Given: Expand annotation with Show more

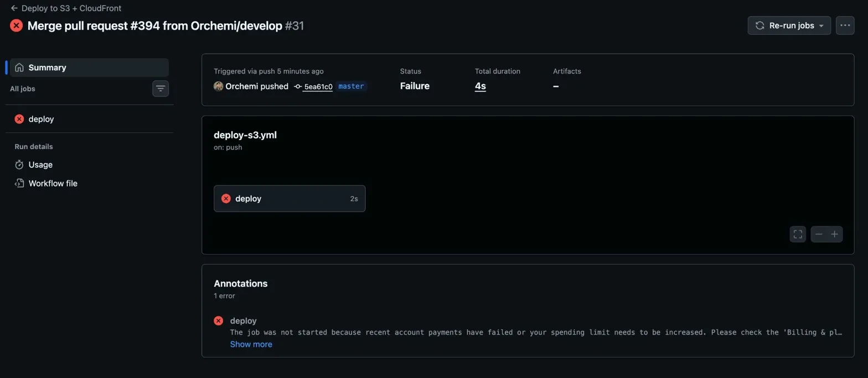Looking at the screenshot, I should point(251,344).
